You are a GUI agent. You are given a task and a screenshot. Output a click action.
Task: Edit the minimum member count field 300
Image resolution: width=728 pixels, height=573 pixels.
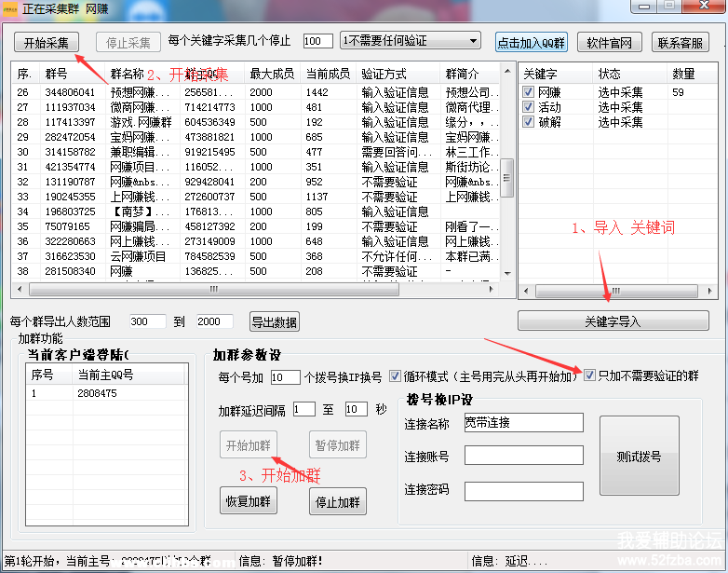pyautogui.click(x=147, y=321)
